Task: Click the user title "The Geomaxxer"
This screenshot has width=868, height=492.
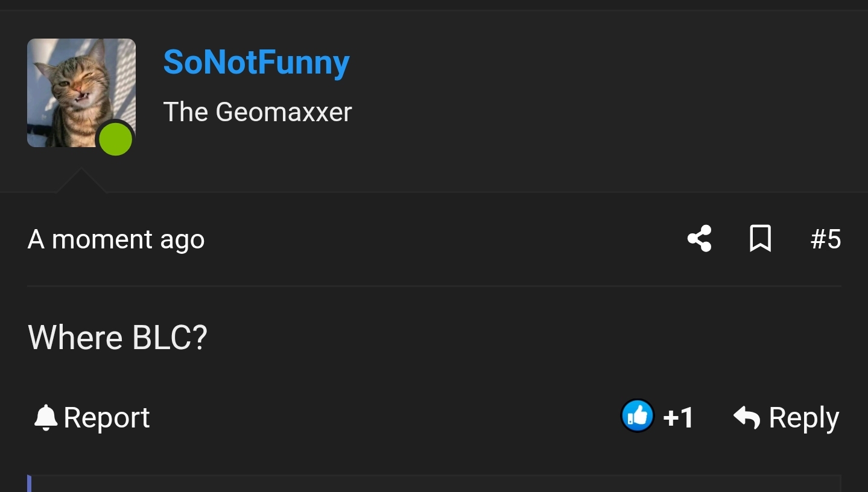Action: [258, 112]
